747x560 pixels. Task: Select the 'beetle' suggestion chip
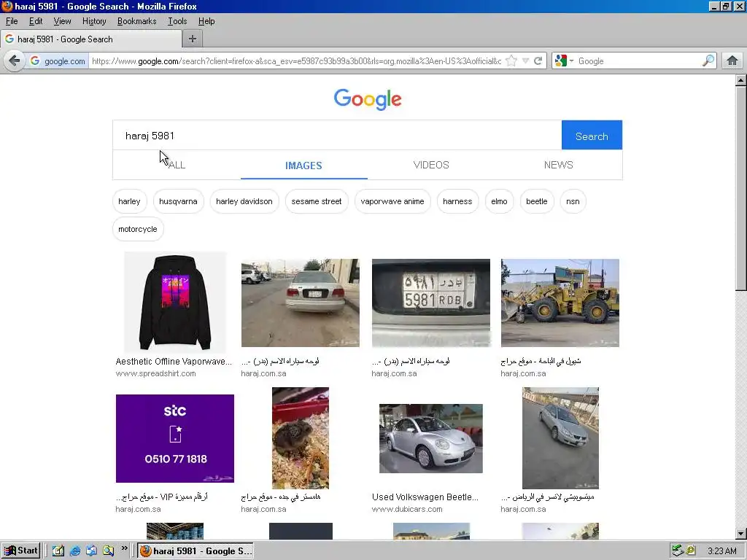[x=536, y=201]
